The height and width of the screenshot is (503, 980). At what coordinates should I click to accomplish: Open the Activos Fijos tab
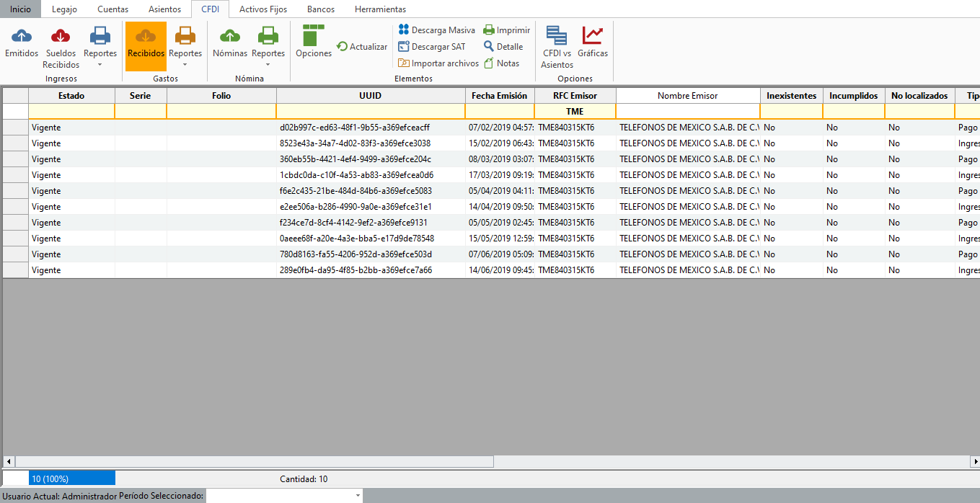[x=263, y=9]
